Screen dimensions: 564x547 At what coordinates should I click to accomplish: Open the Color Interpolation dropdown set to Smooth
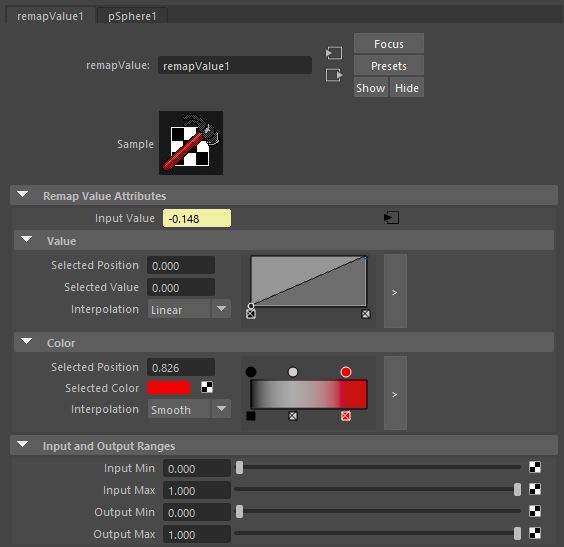coord(189,409)
